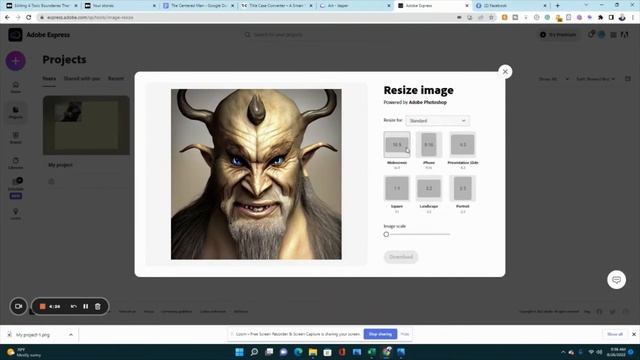Open Windows taskbar search
This screenshot has height=360, width=640.
click(x=254, y=352)
